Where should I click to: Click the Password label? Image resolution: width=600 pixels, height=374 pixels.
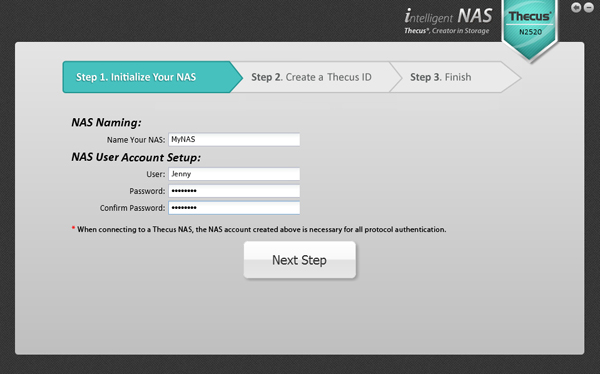click(x=147, y=191)
